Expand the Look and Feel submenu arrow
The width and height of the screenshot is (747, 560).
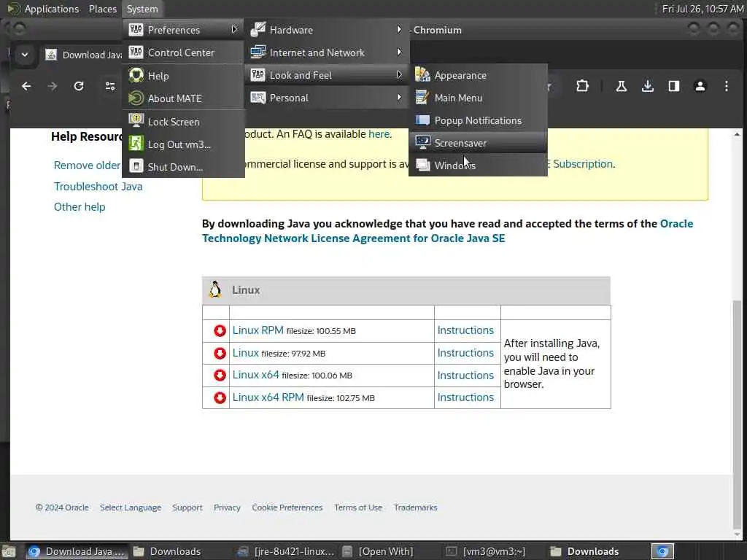399,75
